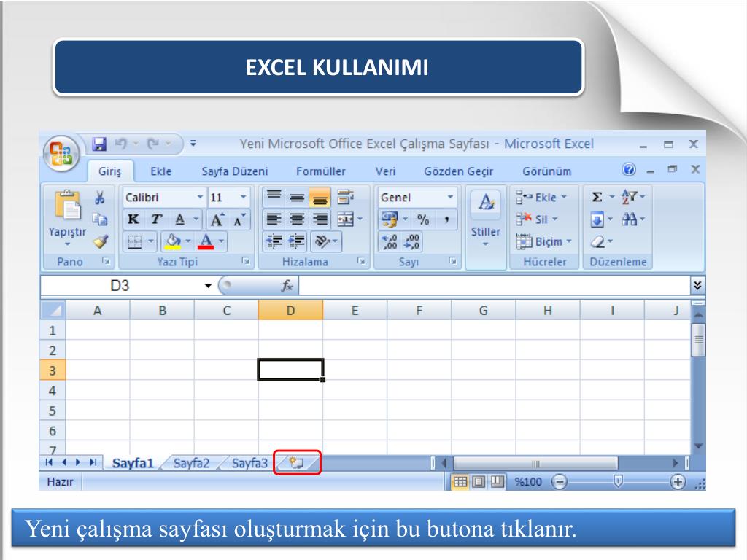Expand the formula bar chevron
747x560 pixels.
(x=697, y=285)
